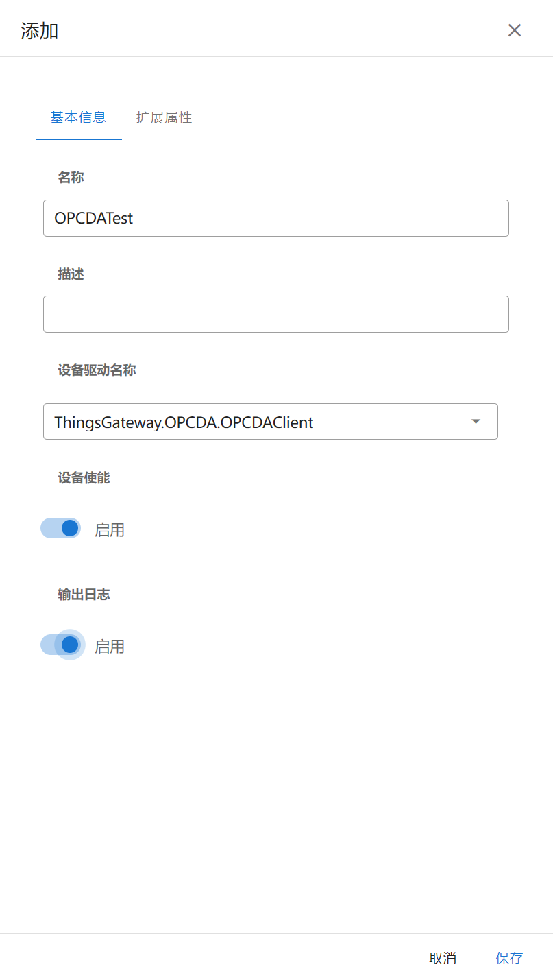The width and height of the screenshot is (553, 980).
Task: Switch to the 基本信息 tab
Action: click(78, 117)
